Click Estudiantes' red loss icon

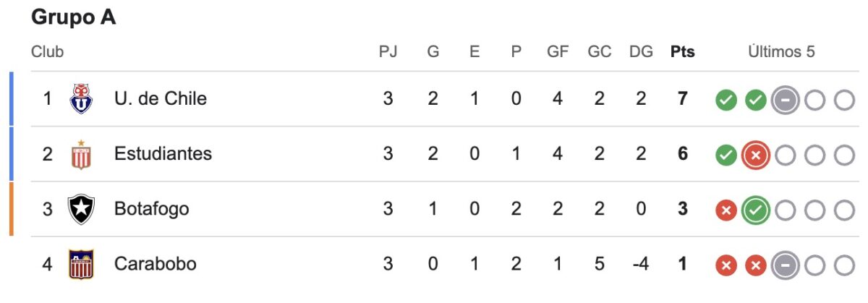755,155
